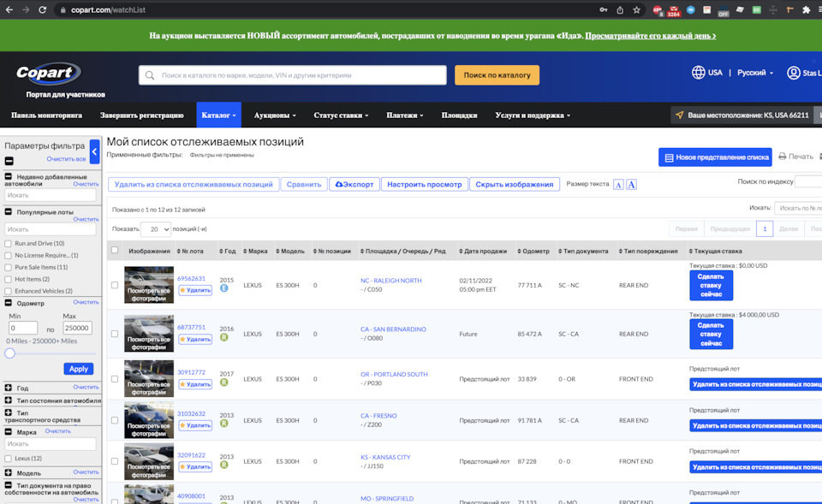This screenshot has height=504, width=822.
Task: Open photo thumbnail for lot 68737751
Action: click(149, 333)
